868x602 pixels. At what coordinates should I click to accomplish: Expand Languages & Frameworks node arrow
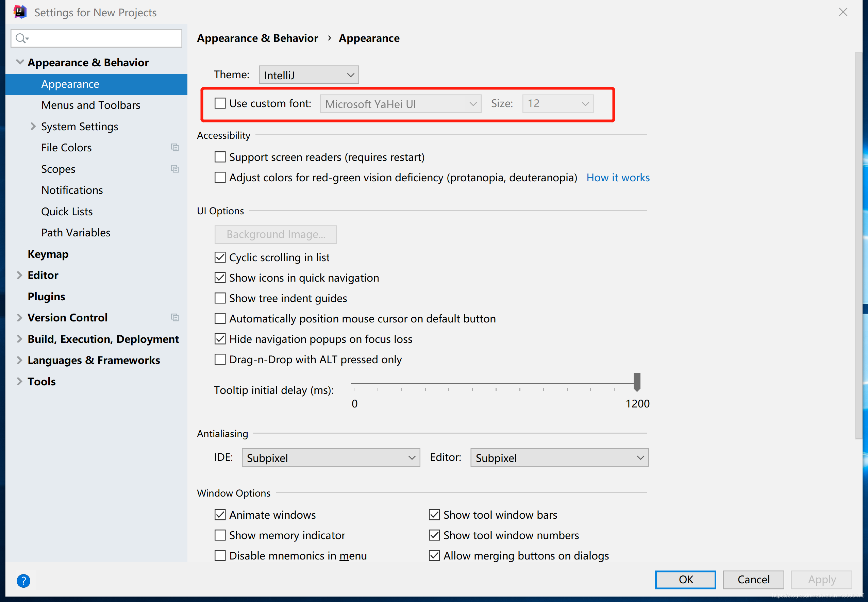[20, 360]
